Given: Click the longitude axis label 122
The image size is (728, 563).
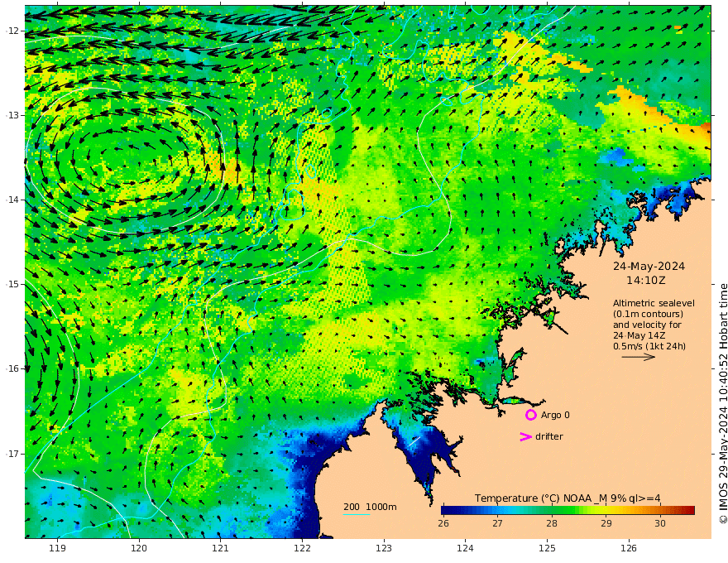Looking at the screenshot, I should pyautogui.click(x=302, y=548).
